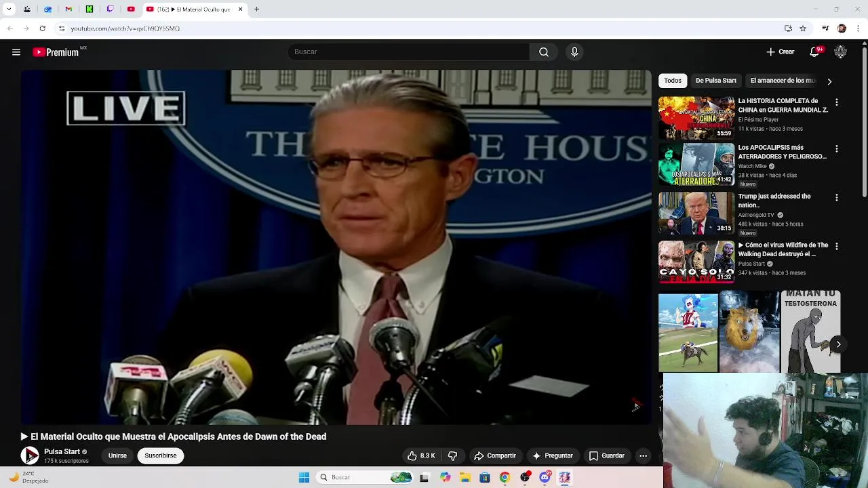
Task: Select the De Pulsa Start chip
Action: coord(715,81)
